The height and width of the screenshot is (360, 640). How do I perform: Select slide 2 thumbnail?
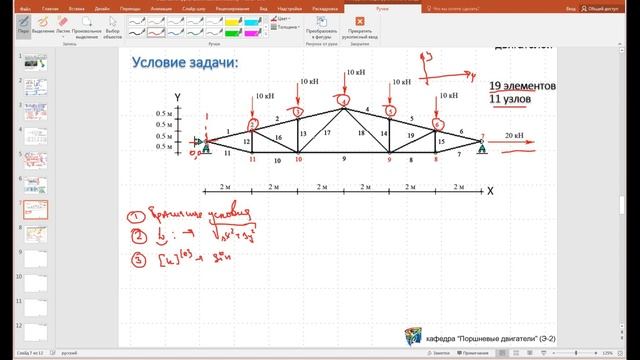click(36, 87)
